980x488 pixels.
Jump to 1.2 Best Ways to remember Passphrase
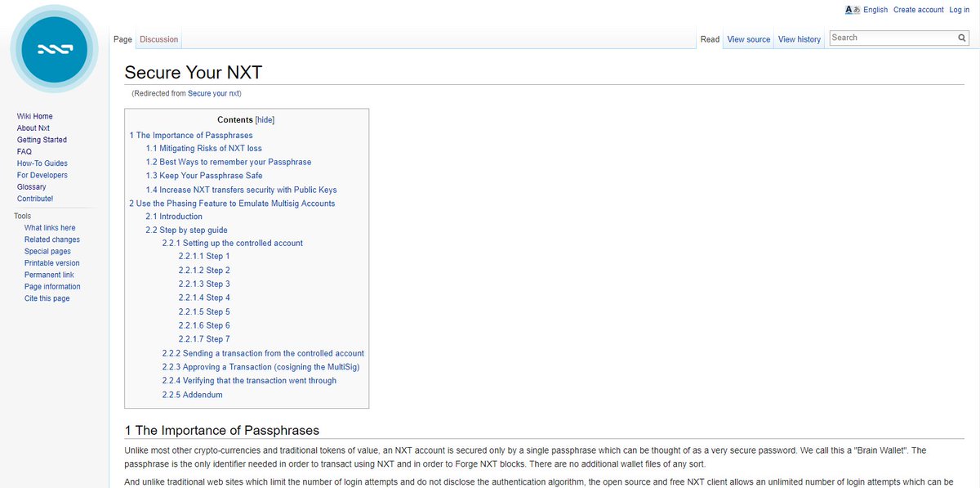pyautogui.click(x=229, y=163)
